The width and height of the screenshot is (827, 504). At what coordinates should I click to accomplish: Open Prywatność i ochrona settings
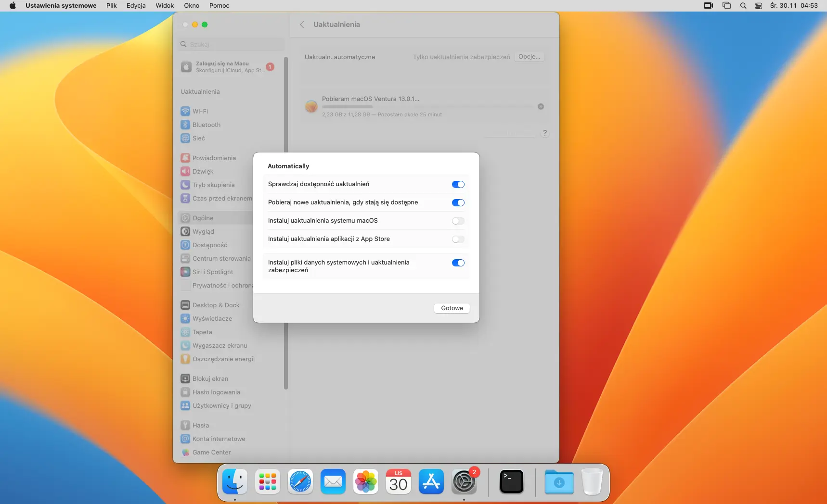[x=216, y=285]
